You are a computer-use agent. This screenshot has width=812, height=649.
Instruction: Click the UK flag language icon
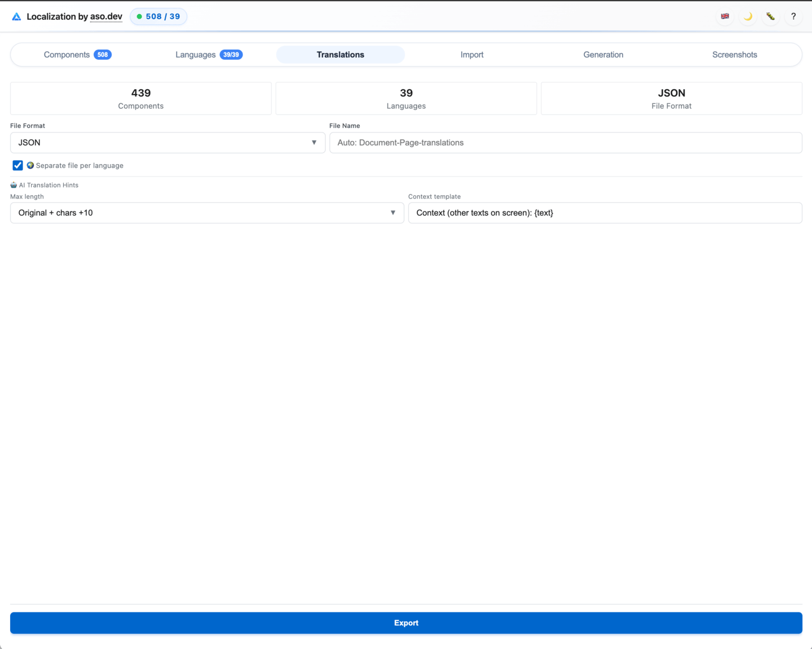[725, 16]
